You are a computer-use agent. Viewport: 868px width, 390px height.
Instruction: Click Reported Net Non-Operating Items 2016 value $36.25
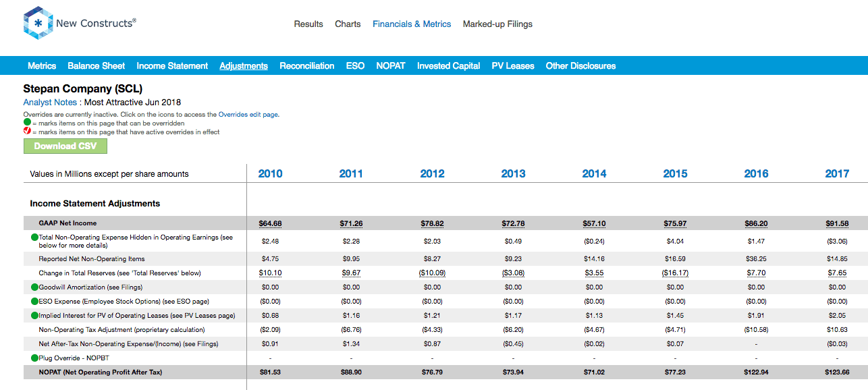[756, 259]
